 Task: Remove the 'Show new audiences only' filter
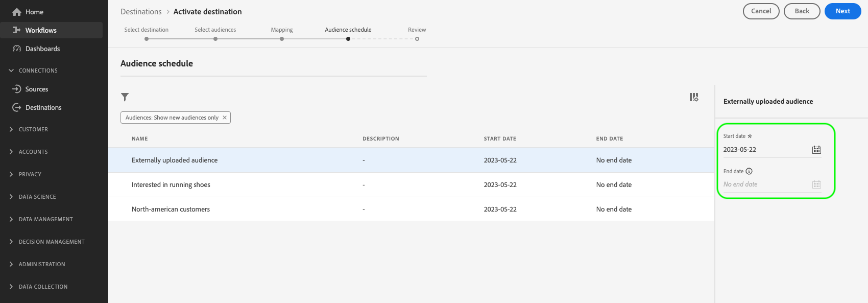[x=225, y=118]
